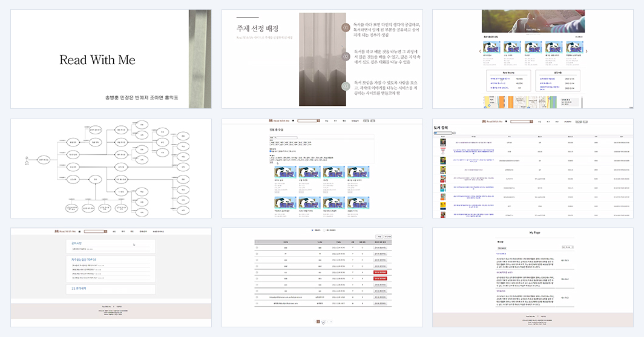Image resolution: width=644 pixels, height=337 pixels.
Task: Click the first panda card on the 진행 중 모임 page
Action: [x=285, y=172]
